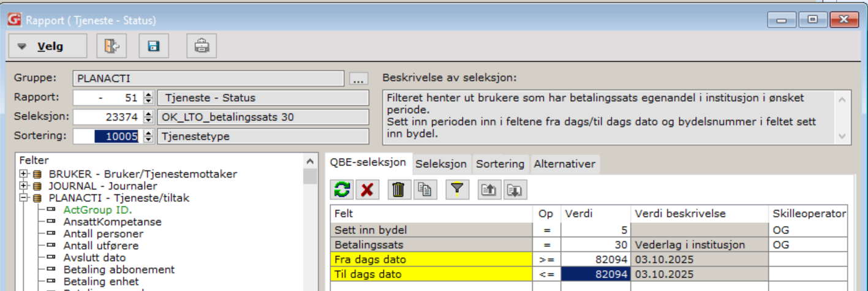Select the ActGroup ID. field in tree

(x=97, y=210)
